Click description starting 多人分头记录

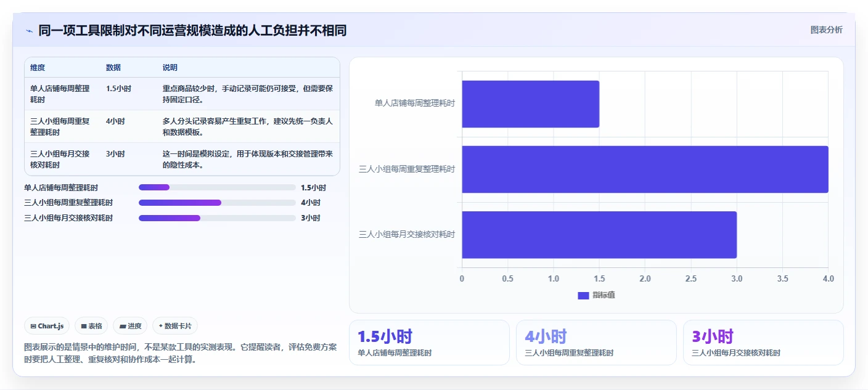coord(248,126)
